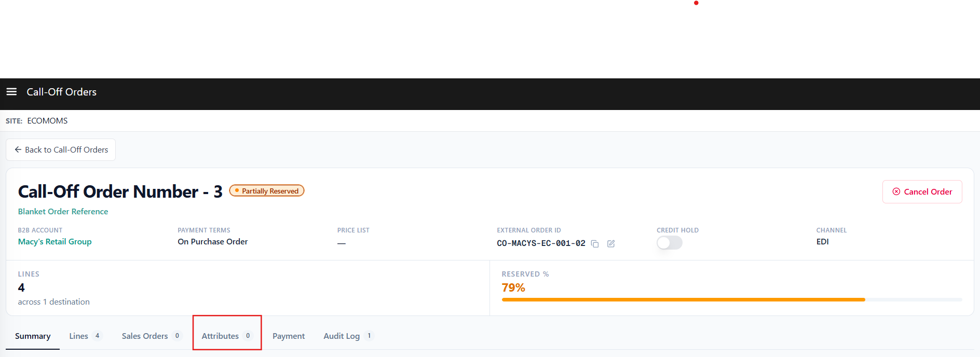Screen dimensions: 980x357
Task: Click the 79% reserved value
Action: coord(513,288)
